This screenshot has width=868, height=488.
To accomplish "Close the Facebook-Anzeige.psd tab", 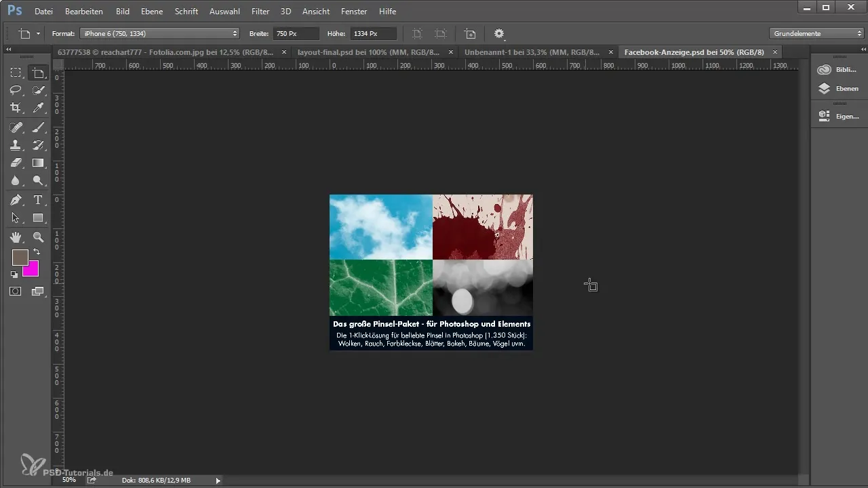I will (x=775, y=52).
